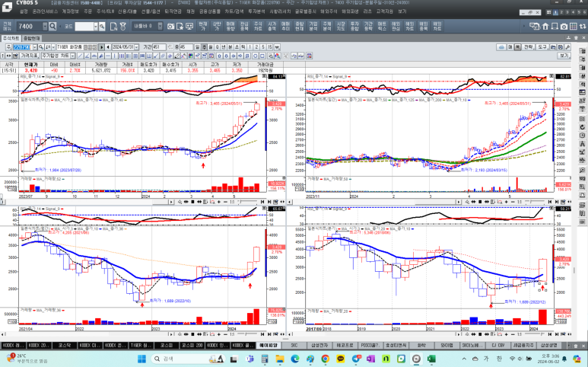Click the color grid layout icon at top right
Screen dimensions: 588x367
[x=574, y=26]
